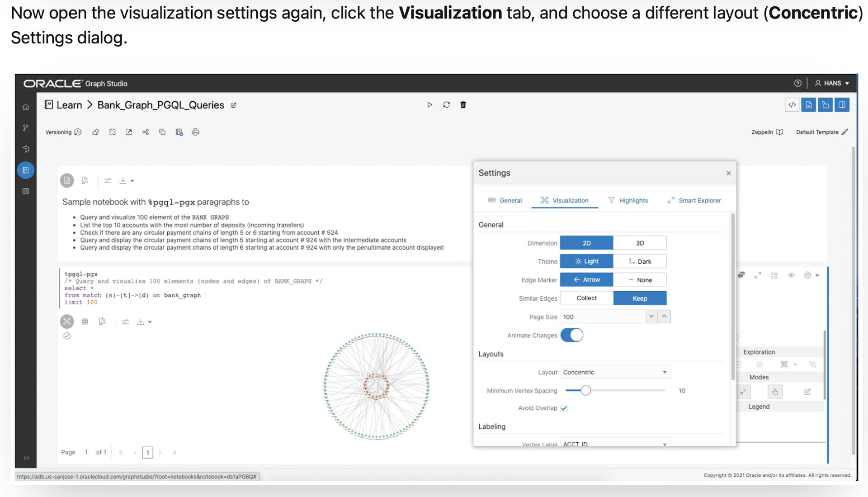Image resolution: width=868 pixels, height=497 pixels.
Task: Share the notebook
Action: click(146, 132)
